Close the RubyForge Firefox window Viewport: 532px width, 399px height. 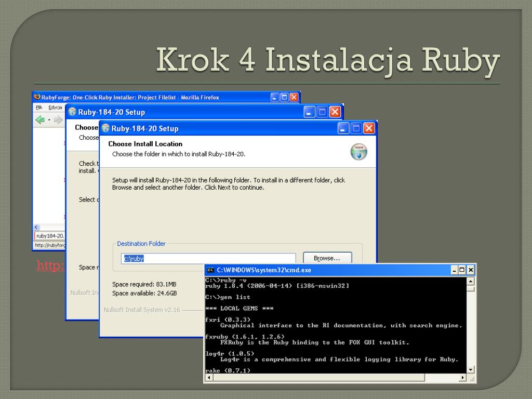[x=294, y=97]
